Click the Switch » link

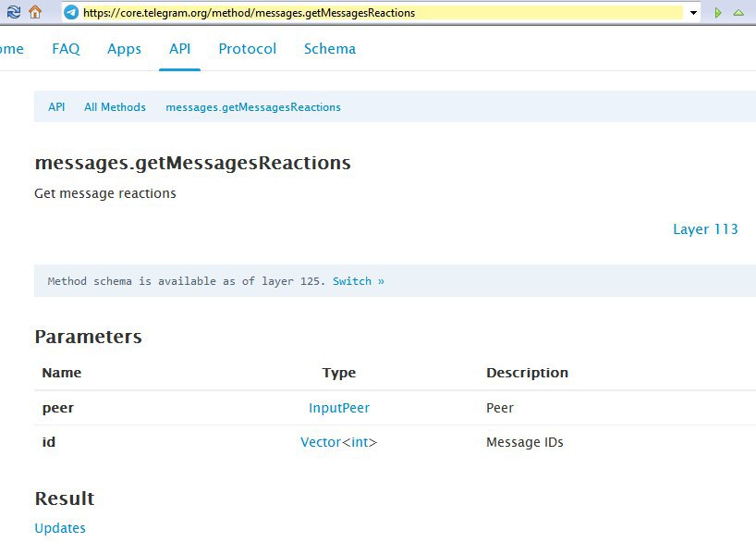(359, 281)
